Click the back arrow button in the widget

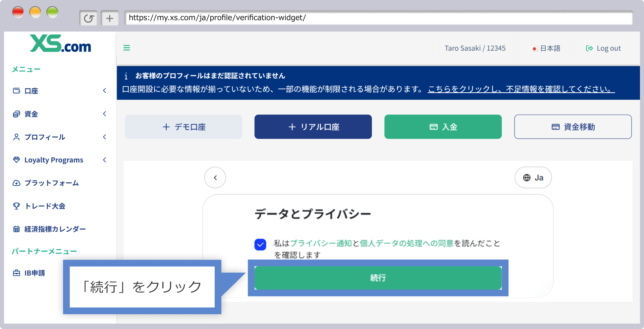point(215,178)
